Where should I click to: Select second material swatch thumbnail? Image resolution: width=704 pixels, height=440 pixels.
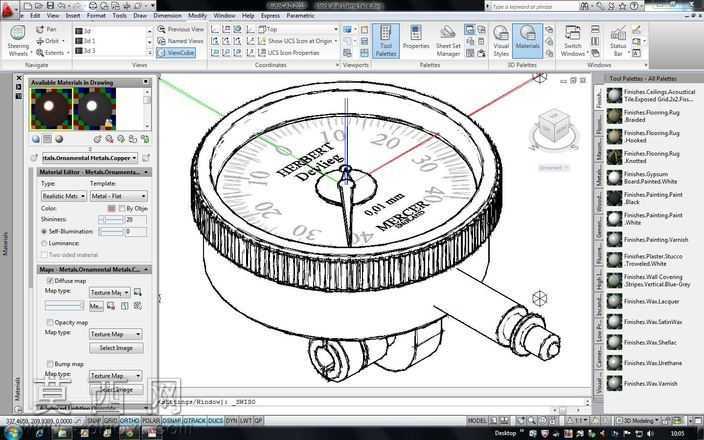[x=94, y=109]
